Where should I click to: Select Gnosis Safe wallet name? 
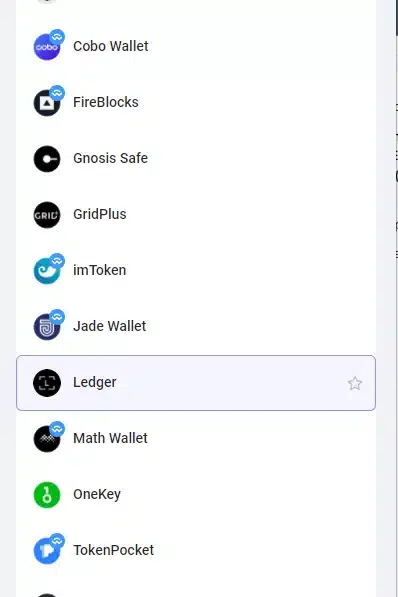110,158
